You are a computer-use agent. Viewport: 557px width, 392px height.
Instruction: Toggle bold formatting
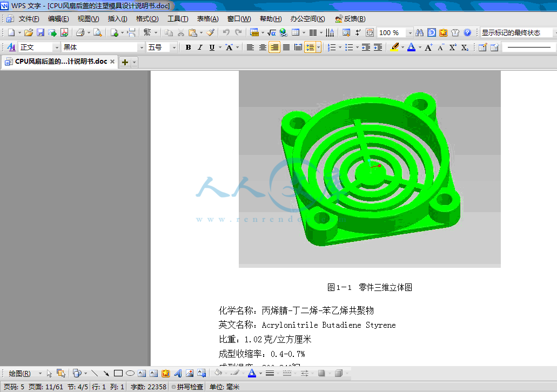pos(188,47)
